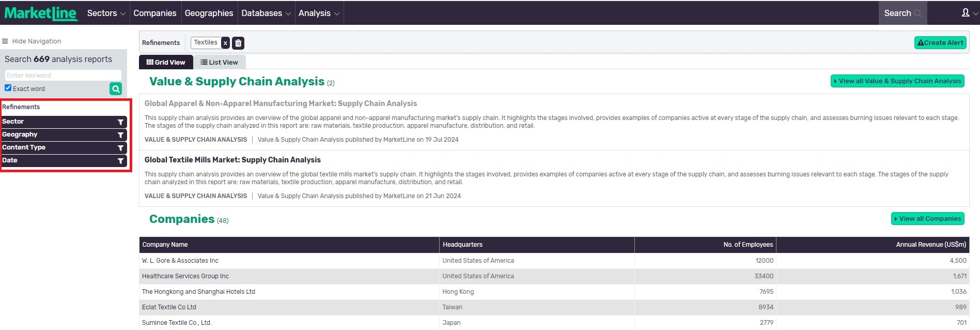Open the Companies menu item
980x330 pixels.
point(154,13)
